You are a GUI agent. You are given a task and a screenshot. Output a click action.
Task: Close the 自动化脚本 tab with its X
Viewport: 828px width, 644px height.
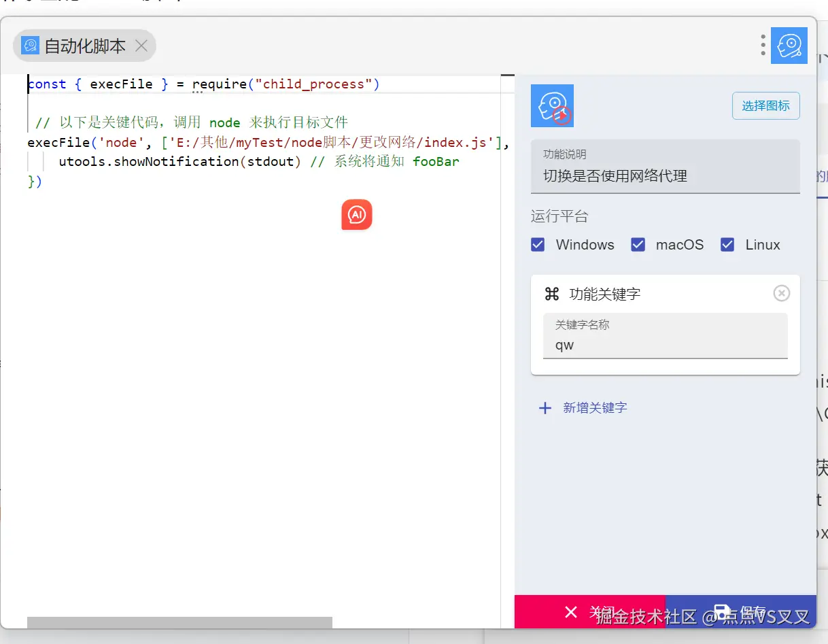141,46
